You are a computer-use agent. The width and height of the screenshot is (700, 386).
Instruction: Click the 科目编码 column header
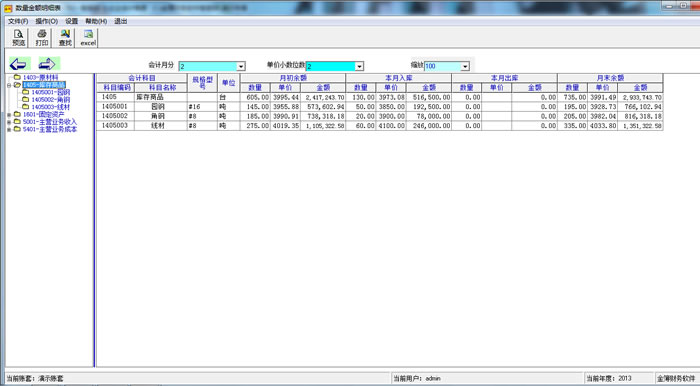point(116,87)
